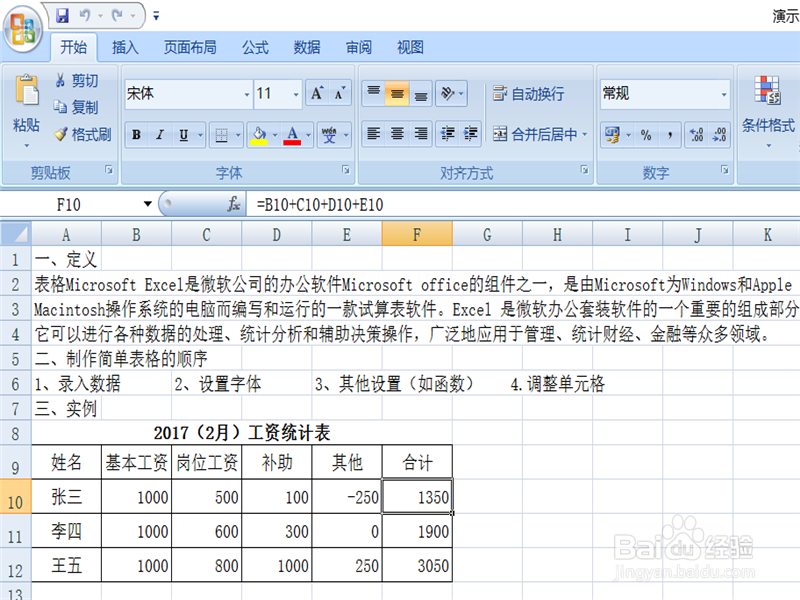Apply yellow fill color to the cell
This screenshot has width=800, height=600.
[259, 135]
